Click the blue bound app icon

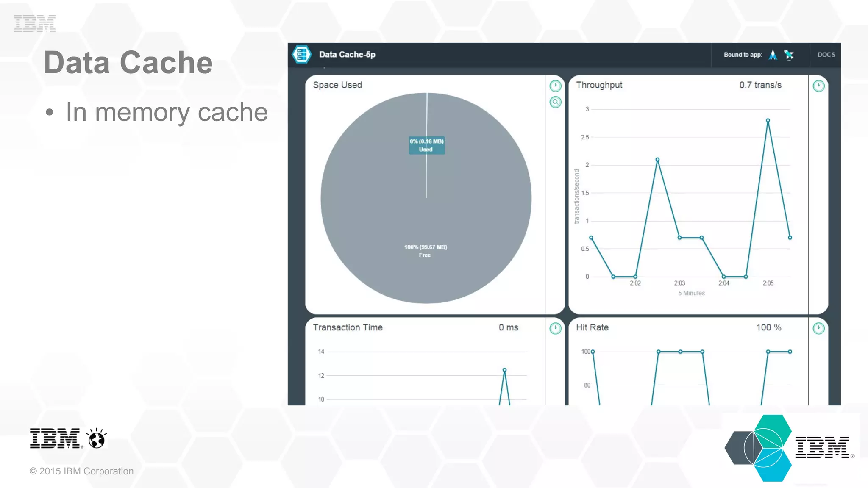773,55
